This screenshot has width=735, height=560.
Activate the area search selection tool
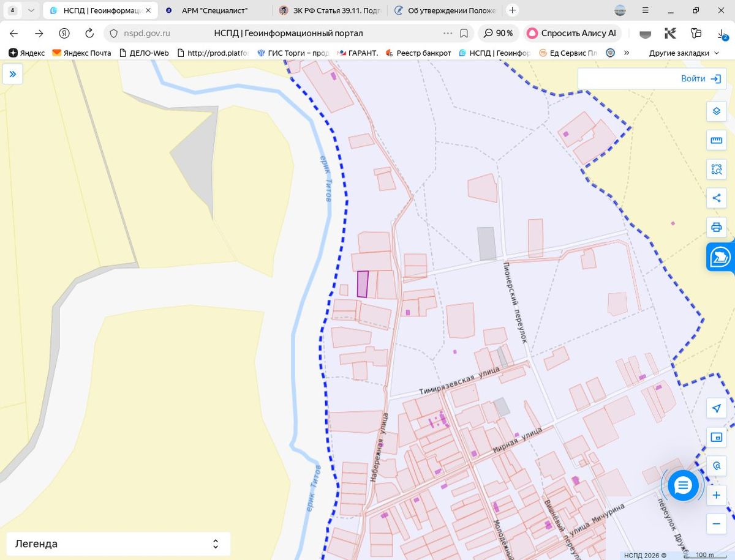point(716,169)
